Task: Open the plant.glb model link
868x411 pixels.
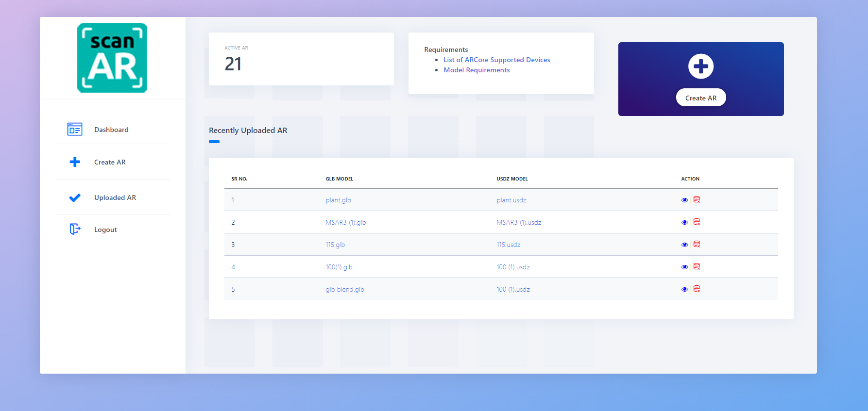Action: (338, 200)
